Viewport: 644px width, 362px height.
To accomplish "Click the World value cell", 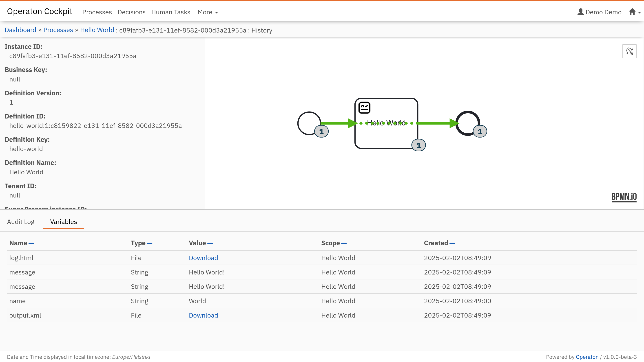I will 197,301.
